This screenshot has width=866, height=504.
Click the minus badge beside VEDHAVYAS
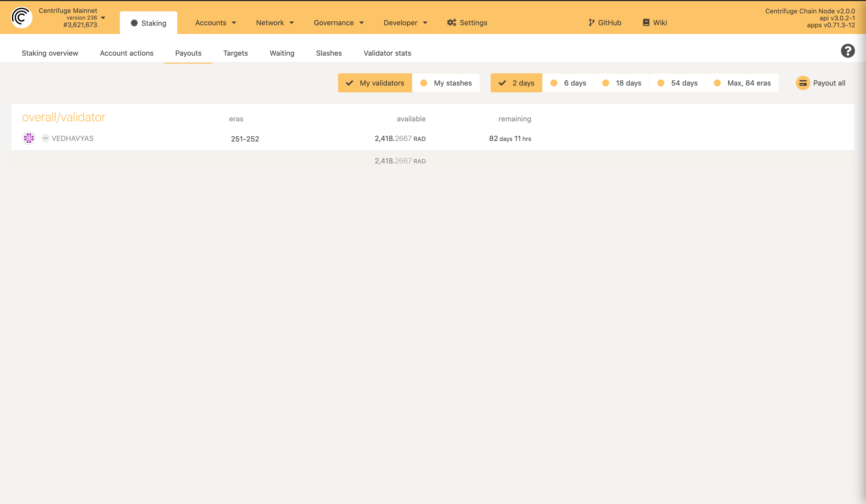click(x=45, y=138)
